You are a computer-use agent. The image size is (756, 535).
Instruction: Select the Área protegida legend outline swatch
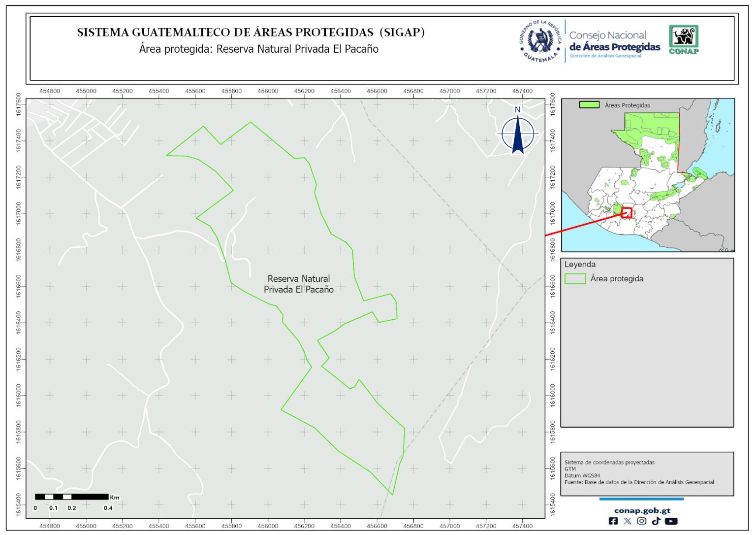(575, 279)
